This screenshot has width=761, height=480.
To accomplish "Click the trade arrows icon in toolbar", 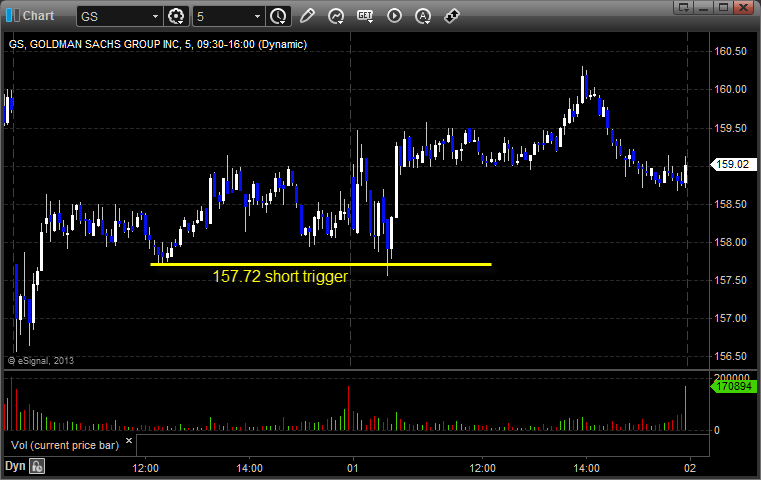I will click(x=452, y=16).
